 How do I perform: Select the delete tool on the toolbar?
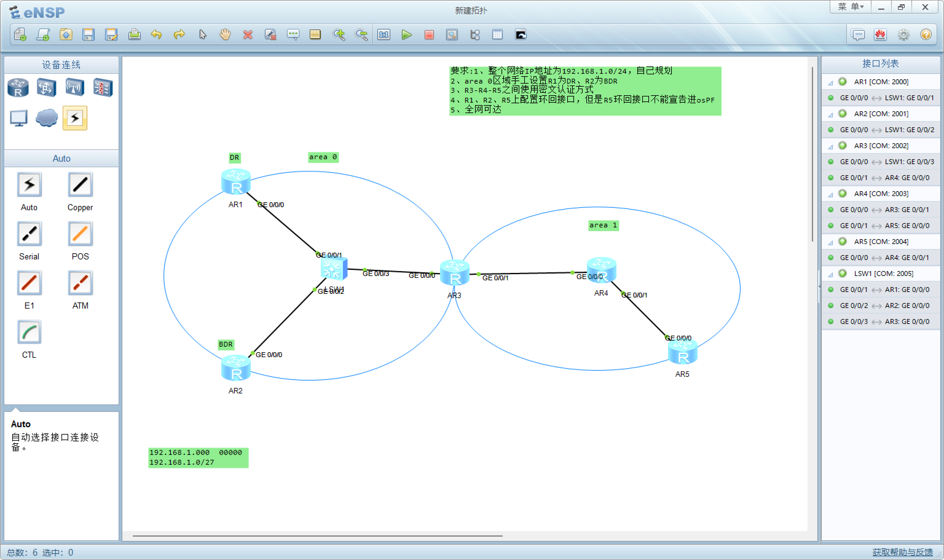[x=248, y=34]
